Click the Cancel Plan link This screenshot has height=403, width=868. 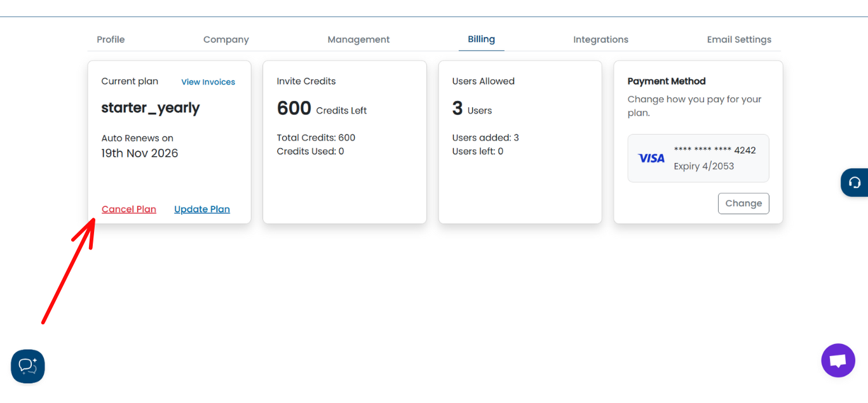[129, 209]
